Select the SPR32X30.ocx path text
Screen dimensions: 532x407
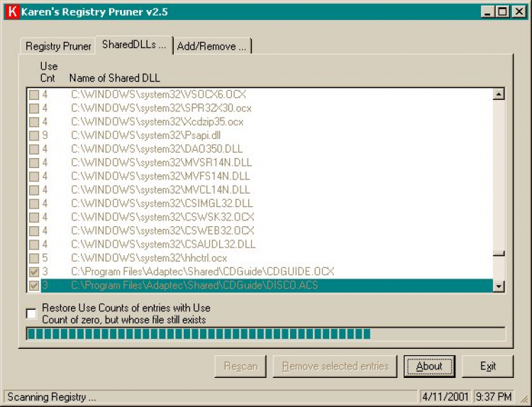[161, 108]
